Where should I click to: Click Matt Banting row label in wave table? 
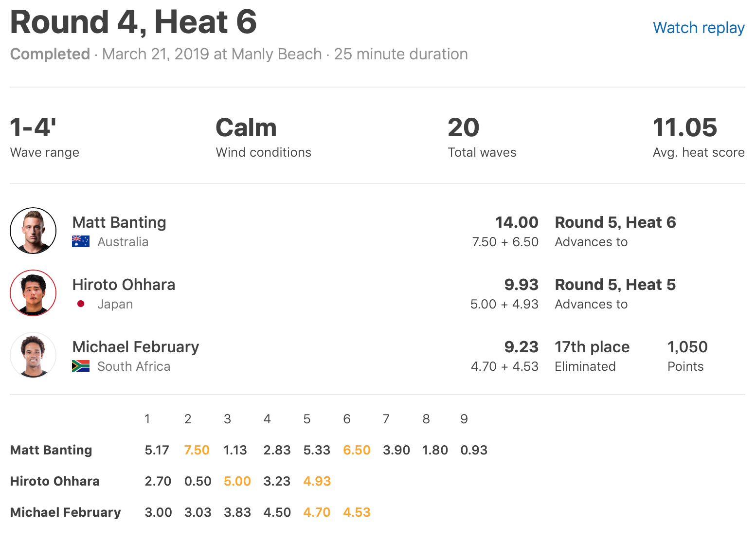click(51, 450)
